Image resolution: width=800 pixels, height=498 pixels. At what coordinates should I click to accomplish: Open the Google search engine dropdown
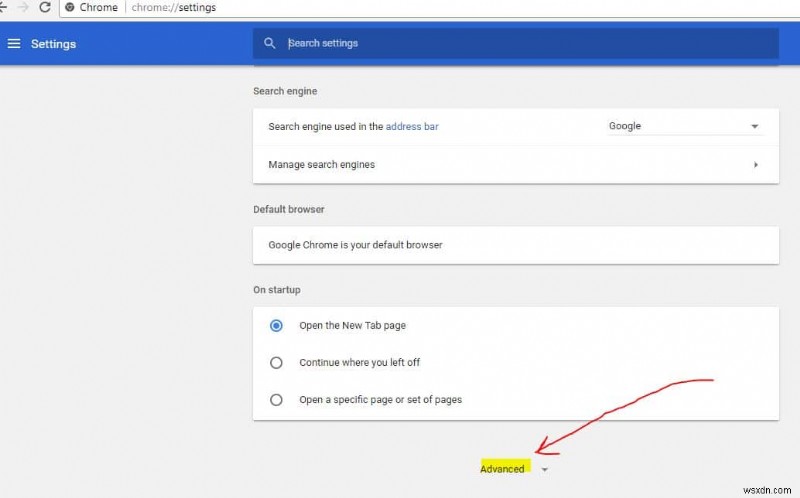(685, 126)
